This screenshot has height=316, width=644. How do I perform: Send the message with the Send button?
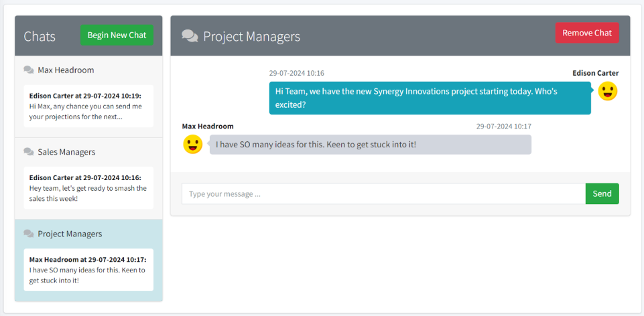point(602,193)
